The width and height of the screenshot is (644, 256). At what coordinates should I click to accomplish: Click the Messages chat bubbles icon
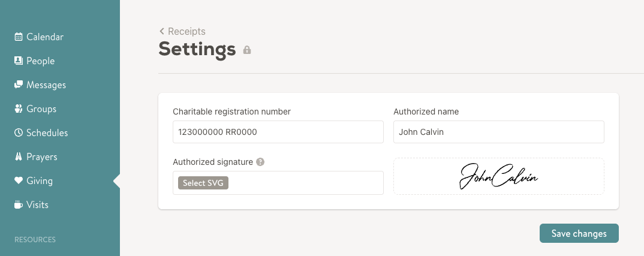pyautogui.click(x=19, y=85)
